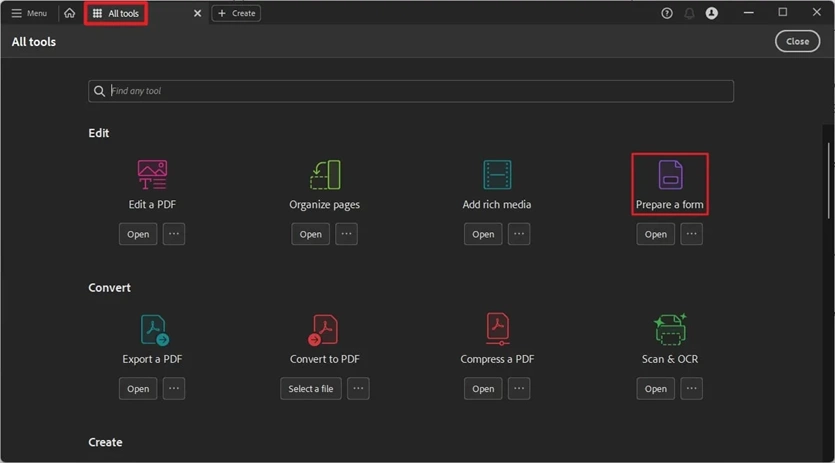Open the Prepare a form tool
The image size is (835, 463).
coord(656,234)
